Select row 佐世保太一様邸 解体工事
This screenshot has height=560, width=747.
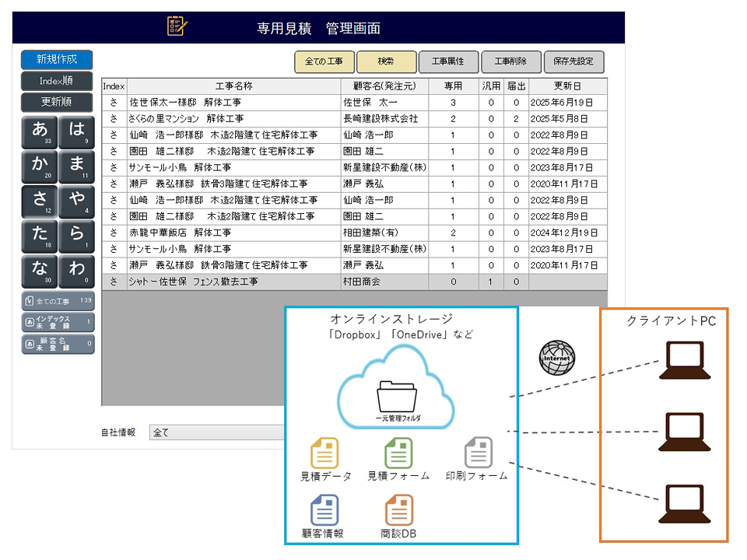tap(355, 103)
